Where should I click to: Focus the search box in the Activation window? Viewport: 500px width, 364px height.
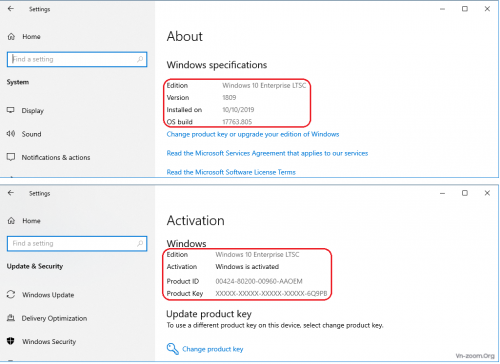click(x=77, y=244)
